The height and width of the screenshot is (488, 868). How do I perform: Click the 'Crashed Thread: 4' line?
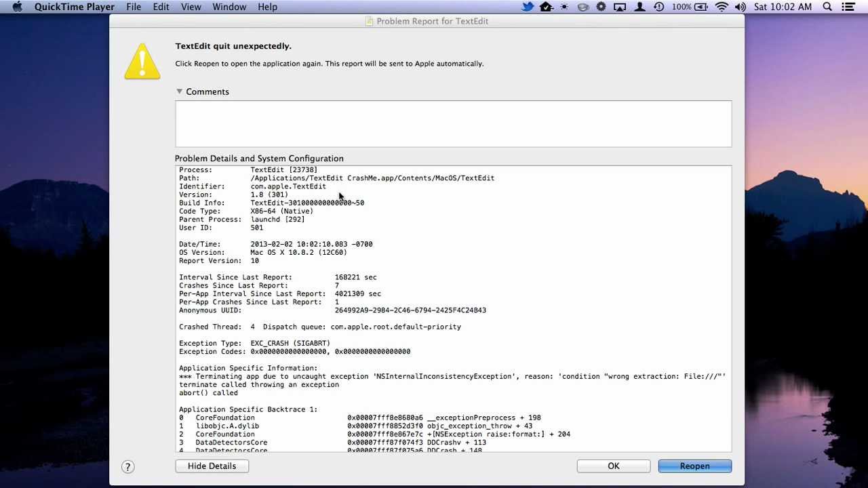pyautogui.click(x=320, y=327)
